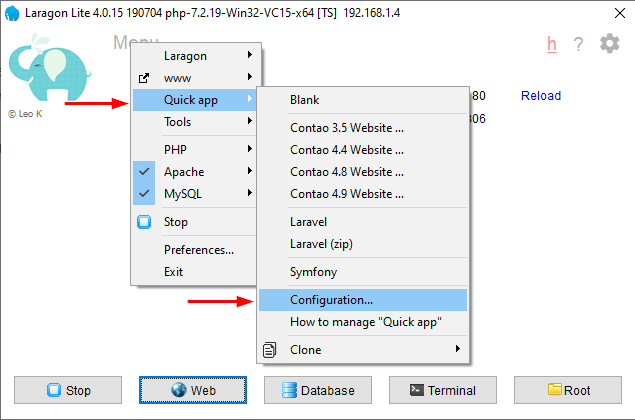Screen dimensions: 635x420
Task: Click the Laragon elephant logo
Action: coord(49,68)
